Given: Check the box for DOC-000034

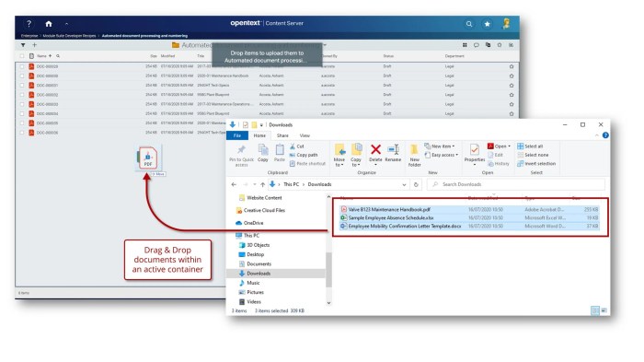Looking at the screenshot, I should point(22,113).
